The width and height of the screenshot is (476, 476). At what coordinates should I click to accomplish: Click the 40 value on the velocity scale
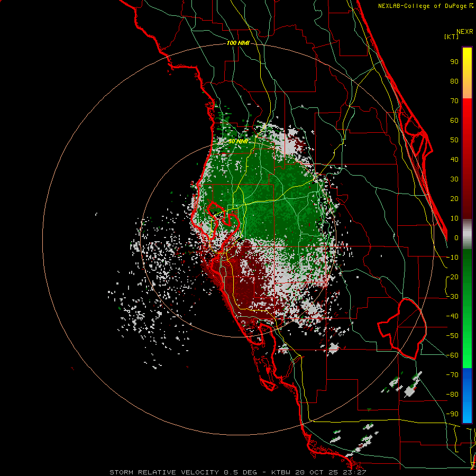click(454, 159)
